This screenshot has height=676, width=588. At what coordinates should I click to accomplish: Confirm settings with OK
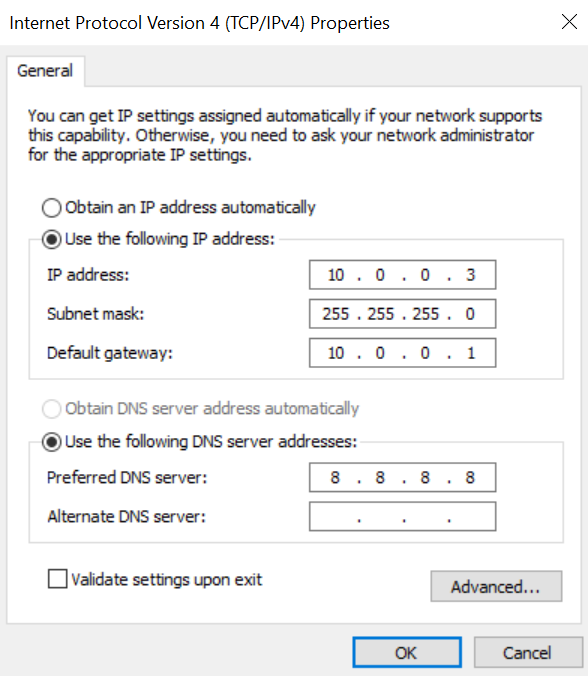pos(407,653)
